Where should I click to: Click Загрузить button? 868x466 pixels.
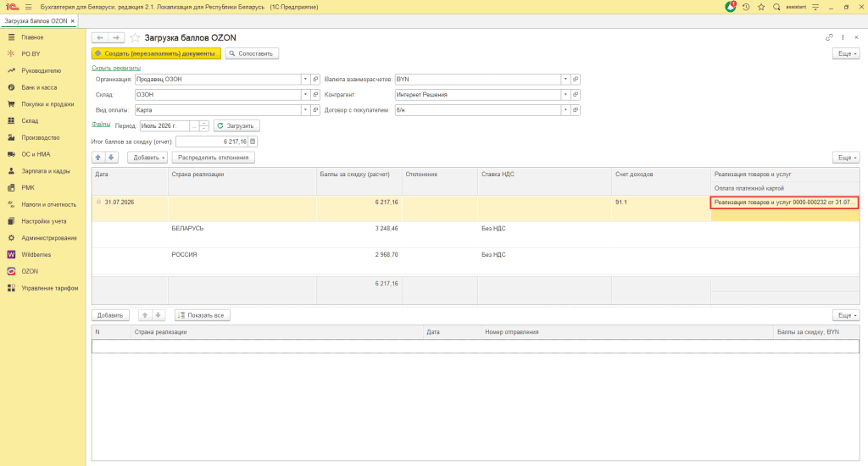coord(236,126)
